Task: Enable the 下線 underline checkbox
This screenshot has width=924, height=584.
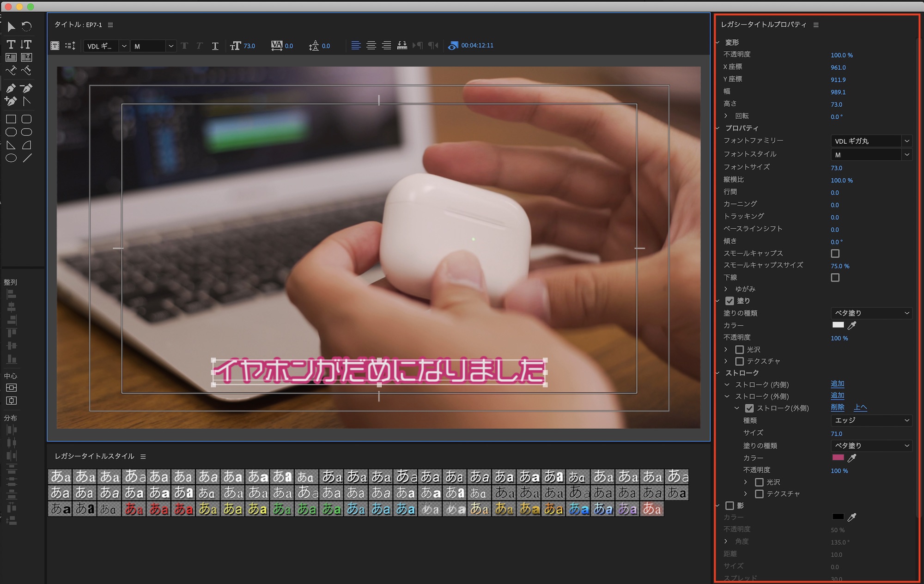Action: click(835, 278)
